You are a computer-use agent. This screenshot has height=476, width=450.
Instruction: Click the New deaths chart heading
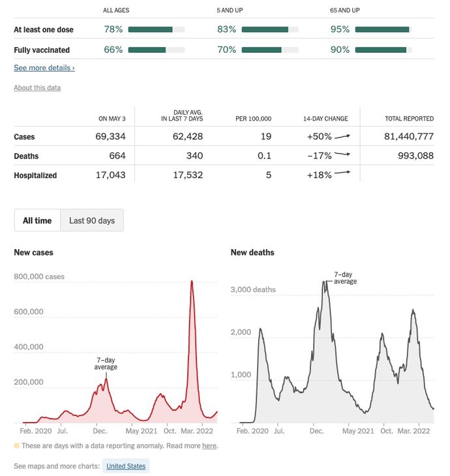pyautogui.click(x=252, y=252)
